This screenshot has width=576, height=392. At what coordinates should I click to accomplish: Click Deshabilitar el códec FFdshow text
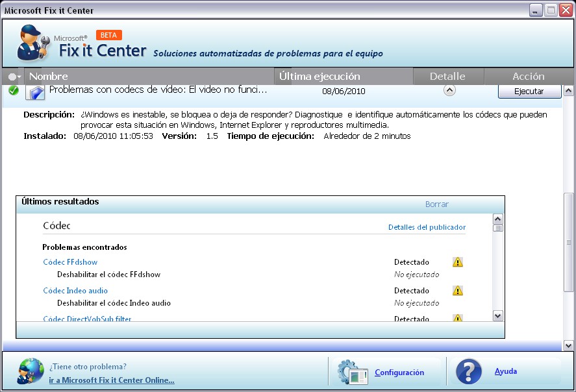(x=108, y=275)
